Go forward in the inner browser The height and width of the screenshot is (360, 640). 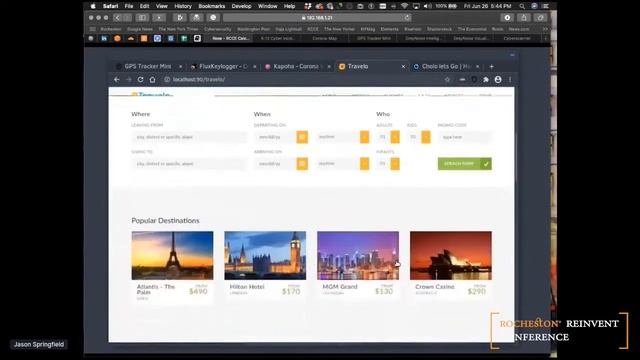pos(129,80)
